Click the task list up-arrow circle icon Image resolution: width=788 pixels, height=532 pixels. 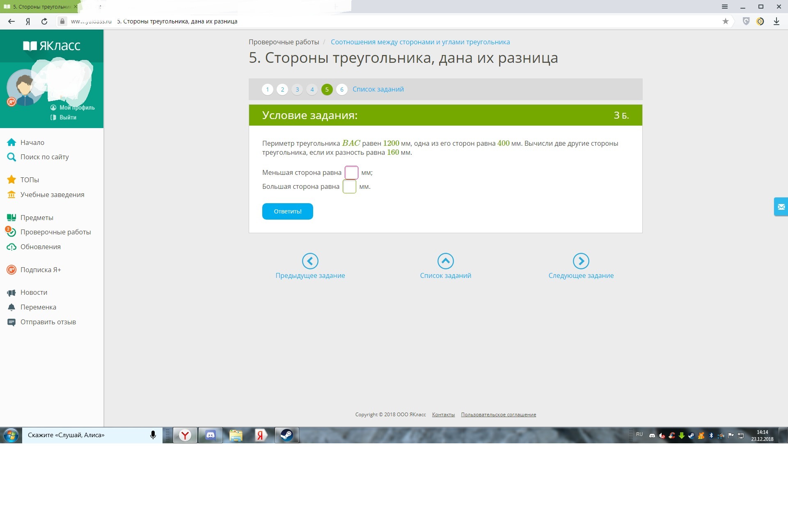pos(445,261)
